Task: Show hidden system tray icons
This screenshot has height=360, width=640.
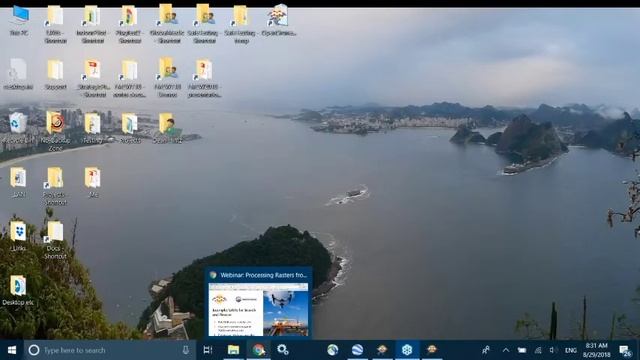Action: pos(506,350)
